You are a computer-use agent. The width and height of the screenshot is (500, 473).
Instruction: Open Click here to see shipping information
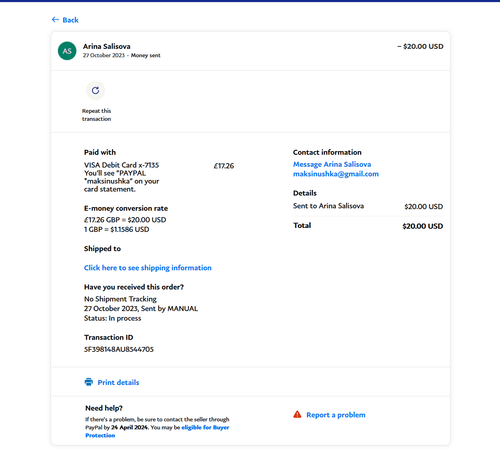[x=148, y=268]
